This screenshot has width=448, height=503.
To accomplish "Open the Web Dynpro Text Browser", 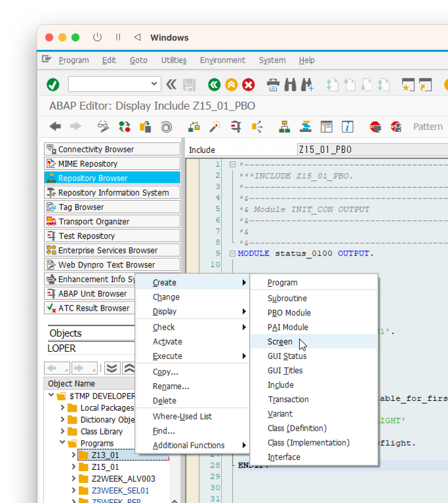I will click(112, 265).
